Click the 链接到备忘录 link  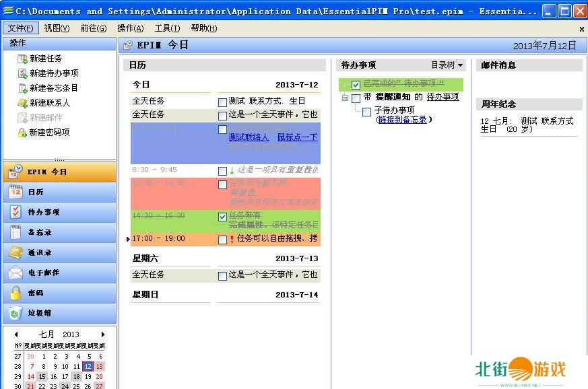pyautogui.click(x=403, y=120)
